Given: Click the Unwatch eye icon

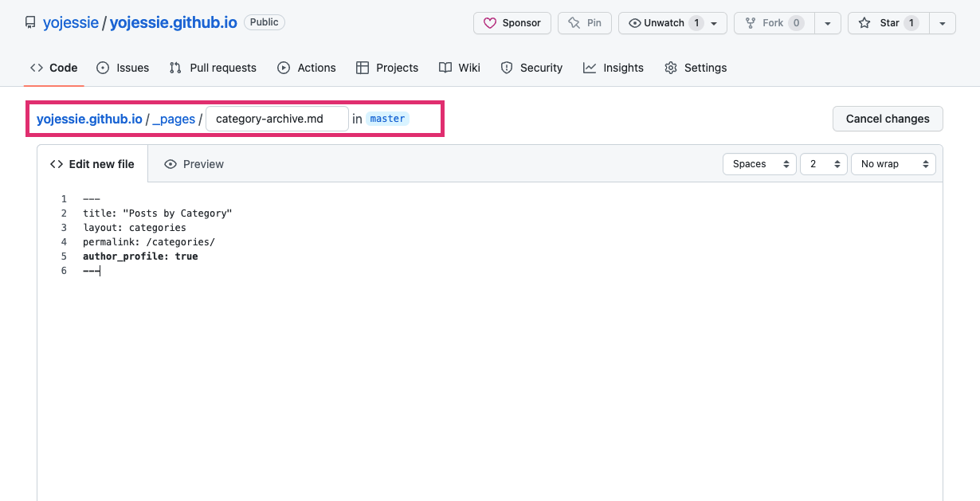Looking at the screenshot, I should click(x=635, y=23).
